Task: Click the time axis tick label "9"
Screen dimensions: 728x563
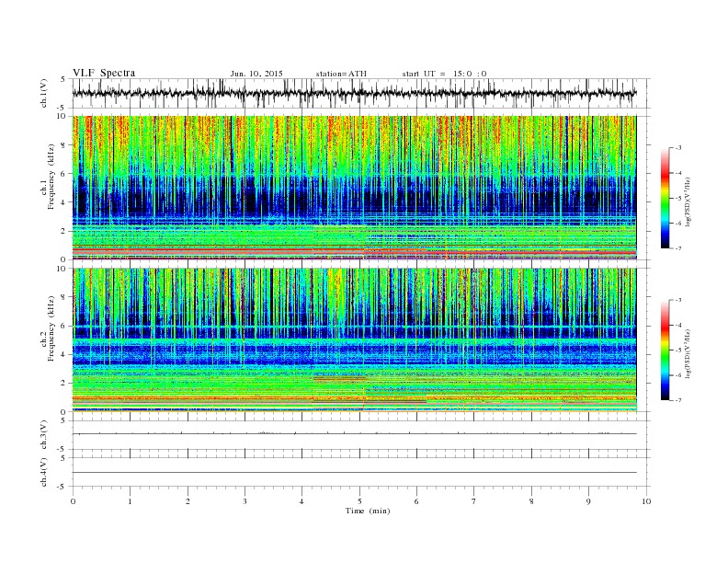Action: click(x=588, y=501)
